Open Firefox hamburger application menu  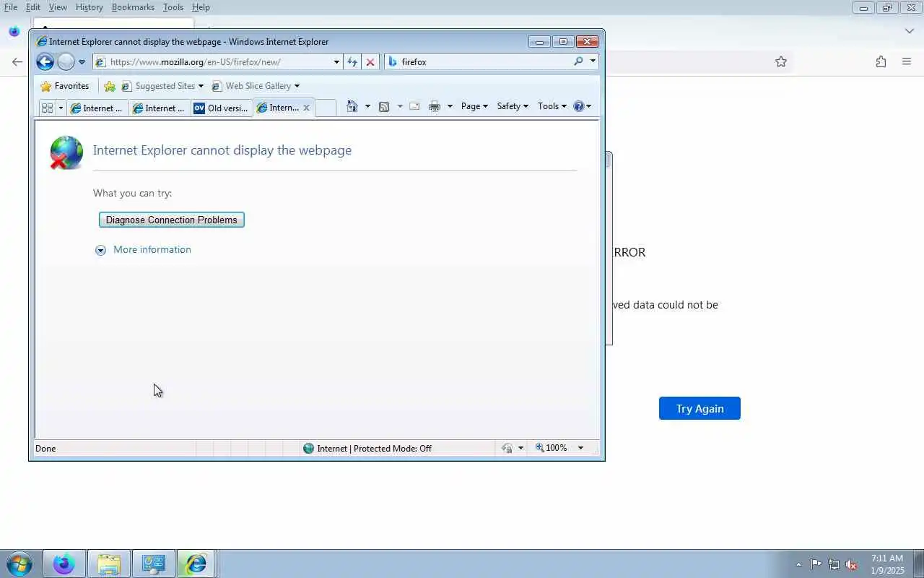coord(907,62)
